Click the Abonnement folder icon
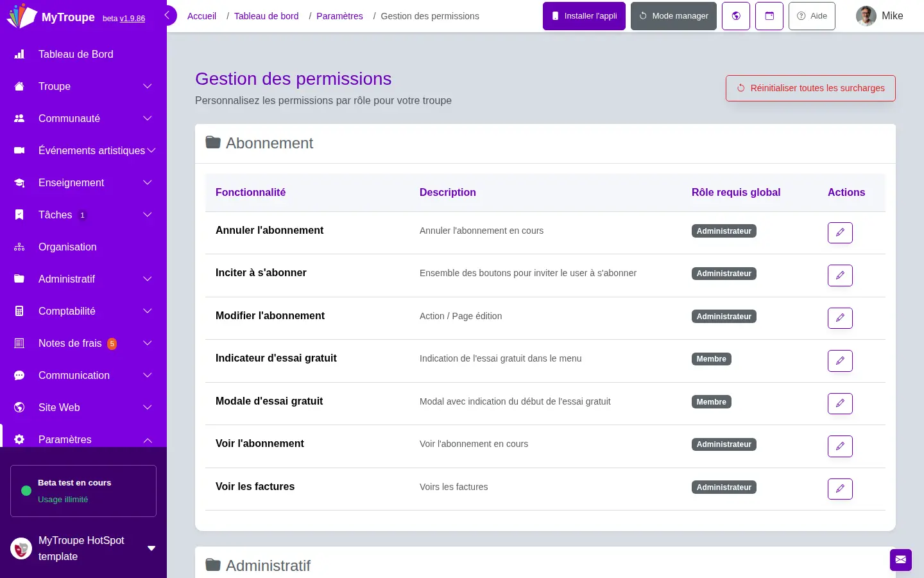The height and width of the screenshot is (578, 924). click(213, 143)
